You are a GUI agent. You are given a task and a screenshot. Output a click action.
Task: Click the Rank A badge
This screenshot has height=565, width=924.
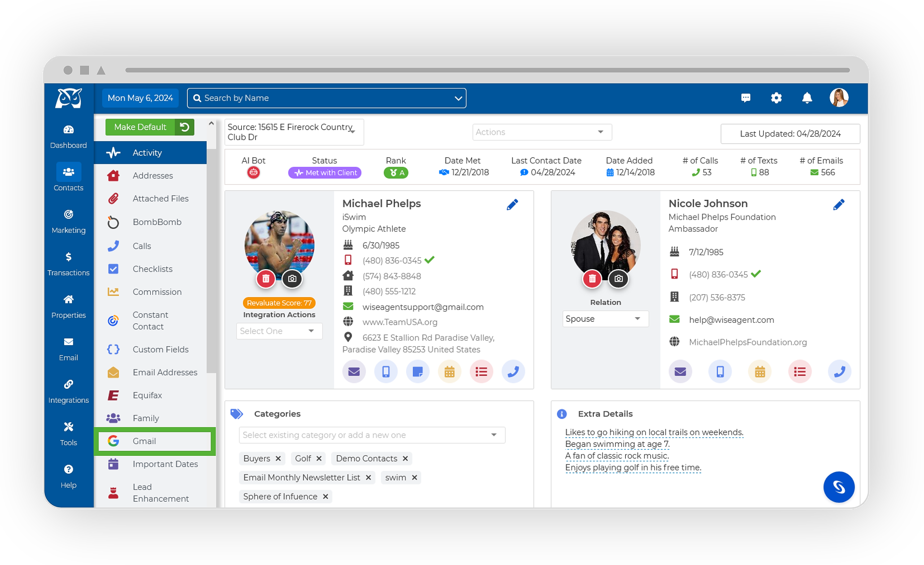pos(396,173)
